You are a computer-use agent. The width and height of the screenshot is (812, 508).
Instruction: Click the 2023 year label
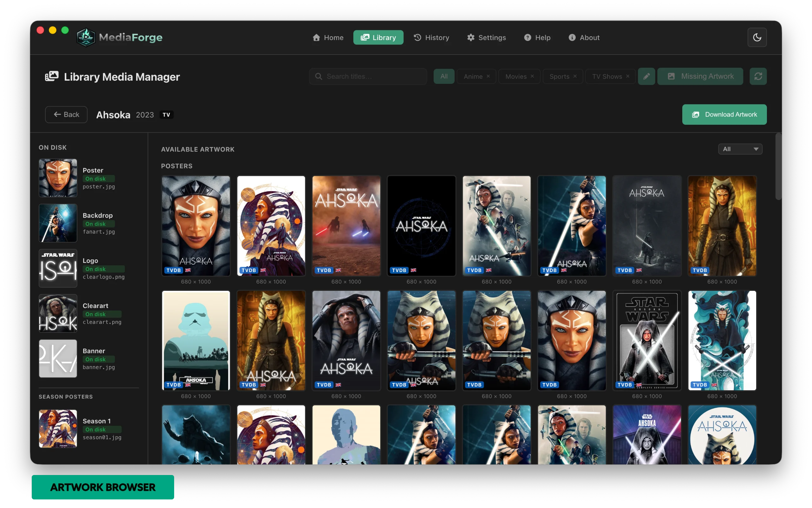pos(145,115)
